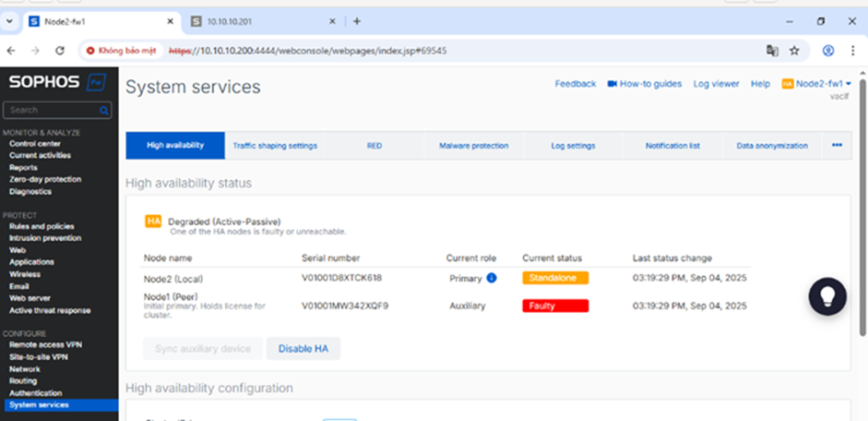Open Email in the sidebar
Screen dimensions: 868x421
(19, 286)
